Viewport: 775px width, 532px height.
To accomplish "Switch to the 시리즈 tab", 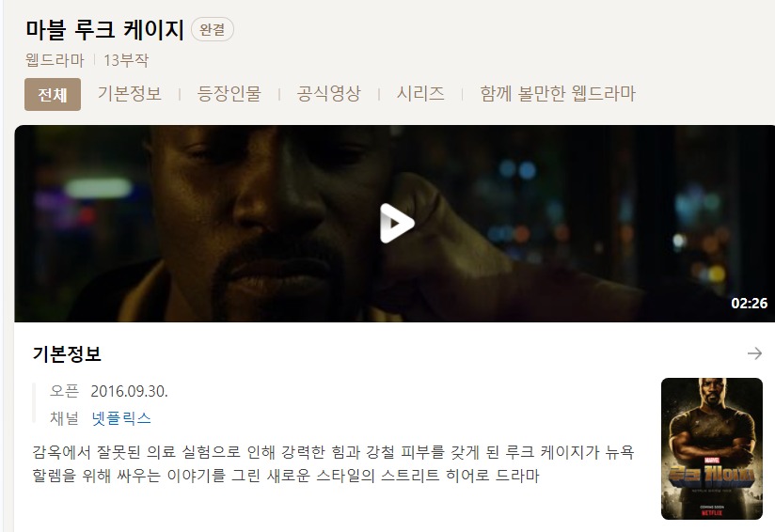I will pos(420,93).
